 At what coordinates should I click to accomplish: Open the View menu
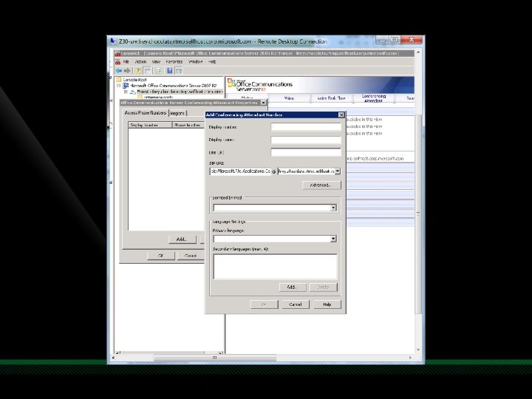156,62
